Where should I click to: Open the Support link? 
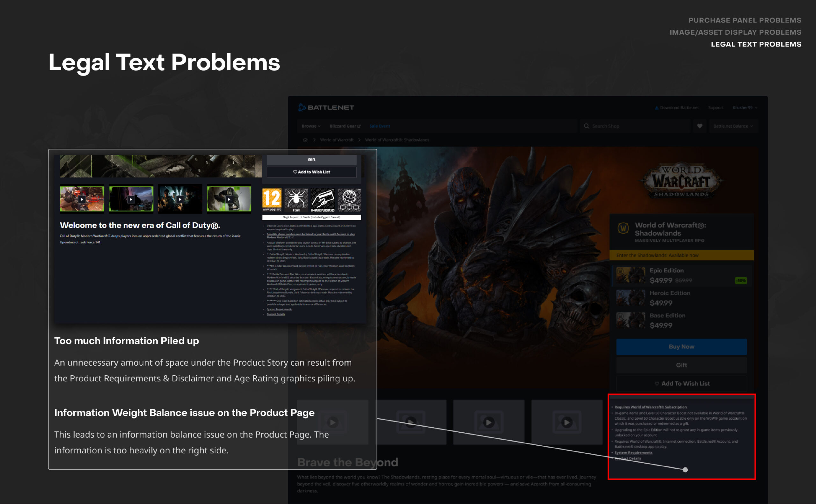point(716,107)
